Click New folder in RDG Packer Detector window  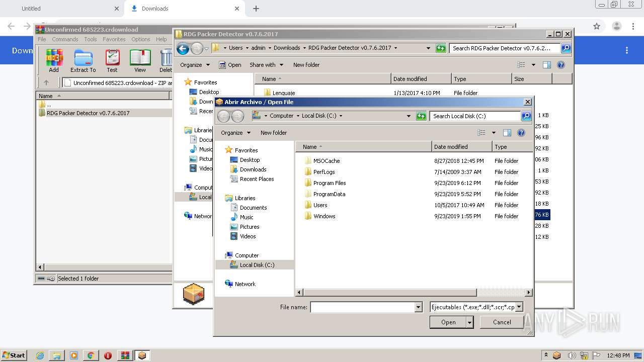[306, 65]
